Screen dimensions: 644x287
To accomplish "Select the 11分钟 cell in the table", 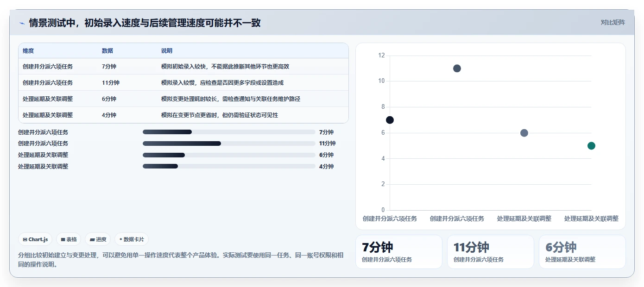I will [111, 82].
